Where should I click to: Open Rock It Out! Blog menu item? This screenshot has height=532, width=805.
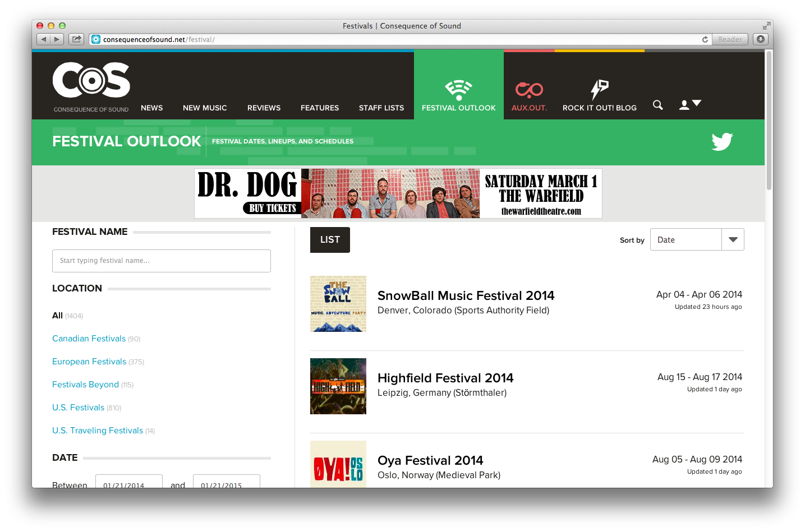[600, 108]
